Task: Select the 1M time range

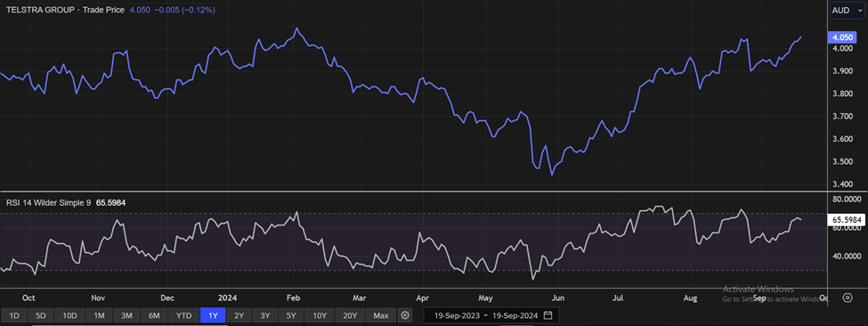Action: 99,315
